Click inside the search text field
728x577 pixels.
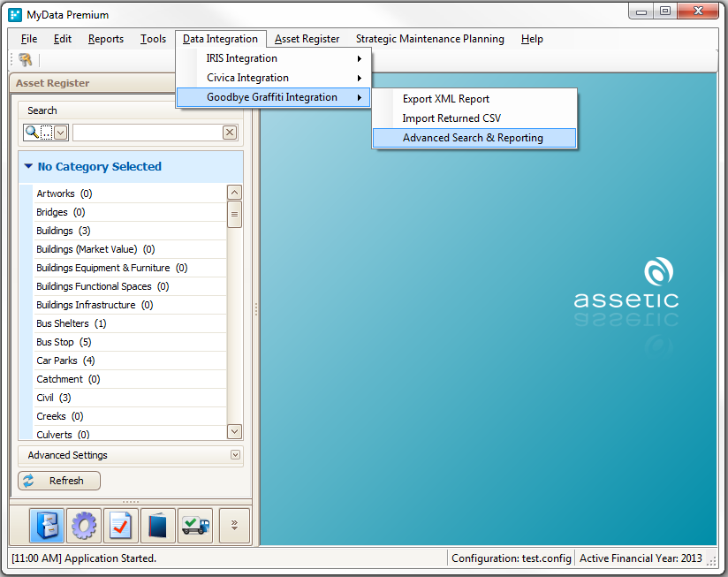click(x=148, y=133)
